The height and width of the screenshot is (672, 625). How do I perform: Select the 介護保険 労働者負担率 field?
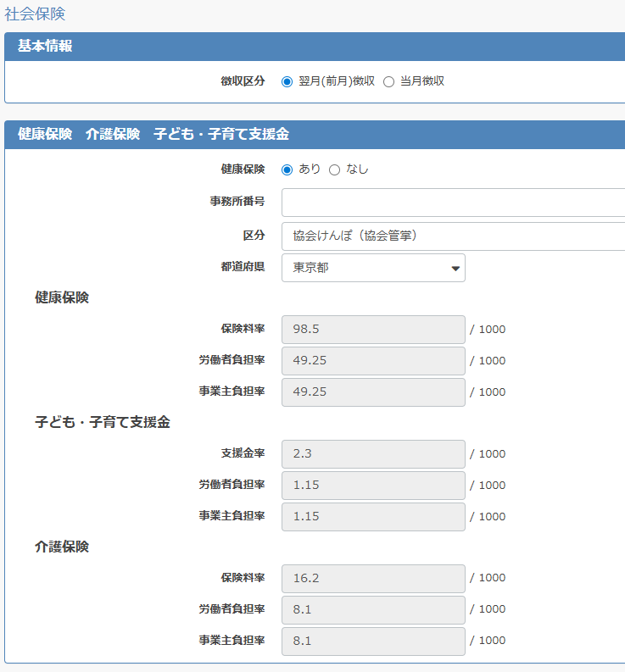(x=373, y=610)
